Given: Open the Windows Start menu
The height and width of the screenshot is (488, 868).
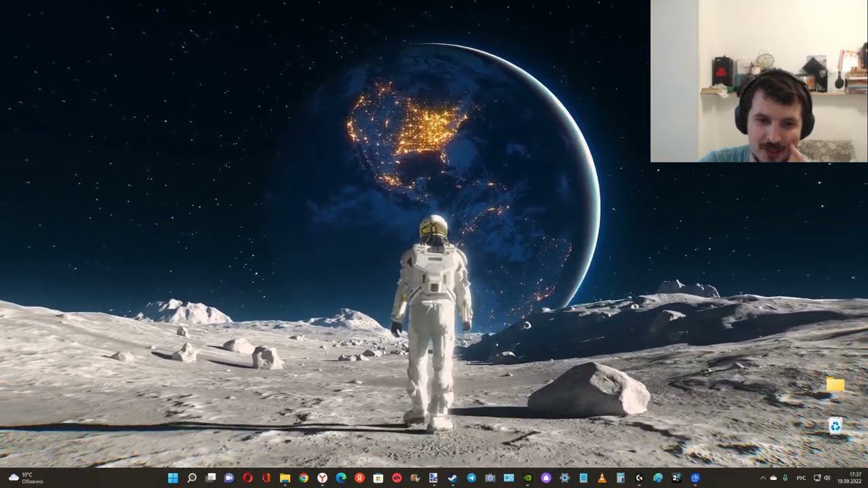Looking at the screenshot, I should click(173, 478).
